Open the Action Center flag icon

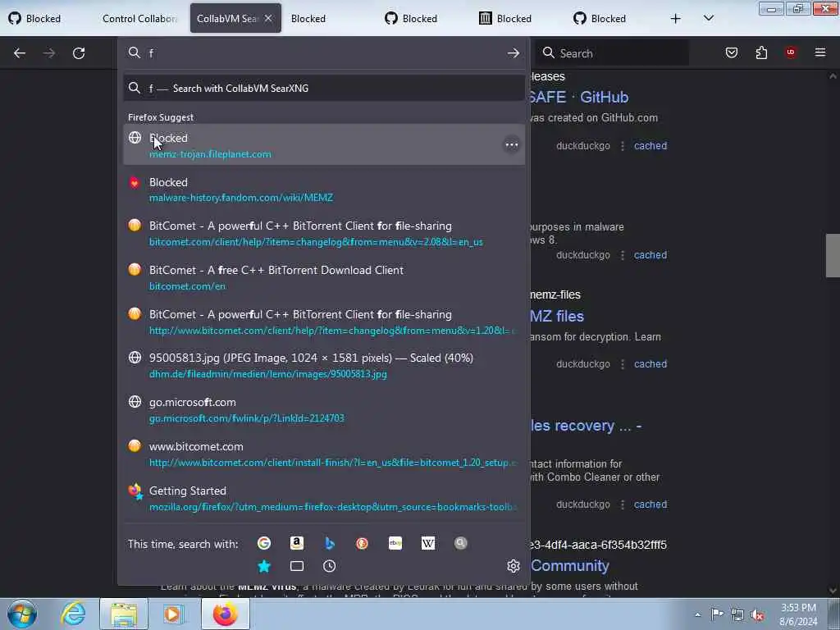[x=717, y=614]
